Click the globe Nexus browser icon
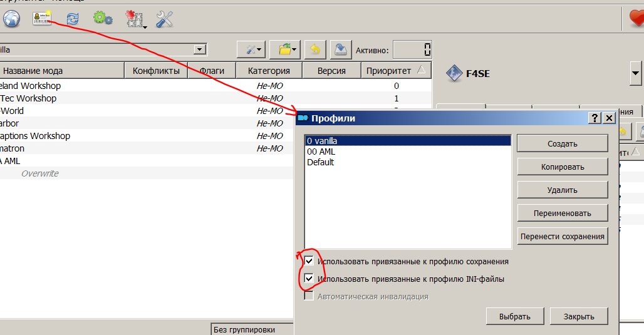This screenshot has width=644, height=335. tap(11, 19)
